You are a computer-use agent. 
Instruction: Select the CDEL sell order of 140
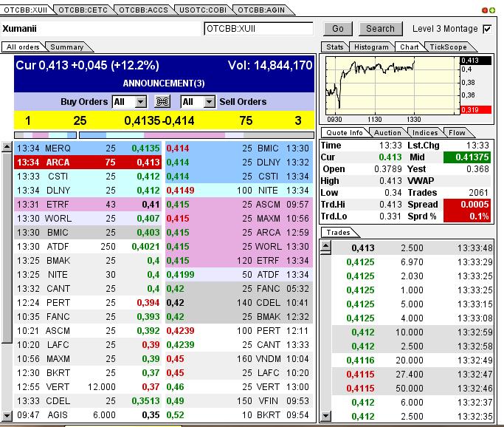tap(239, 303)
